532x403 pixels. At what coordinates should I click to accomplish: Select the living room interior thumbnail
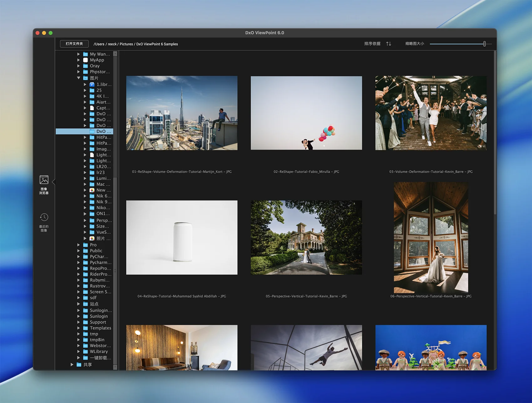tap(182, 347)
